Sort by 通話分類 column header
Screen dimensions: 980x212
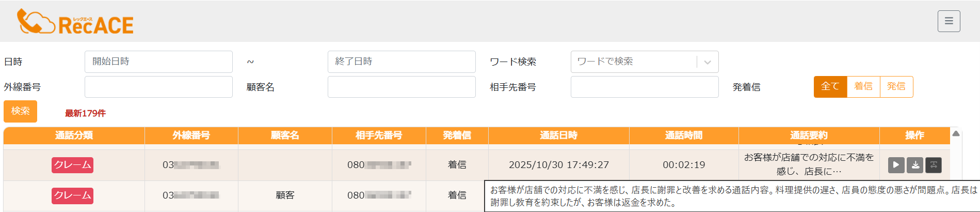tap(74, 135)
